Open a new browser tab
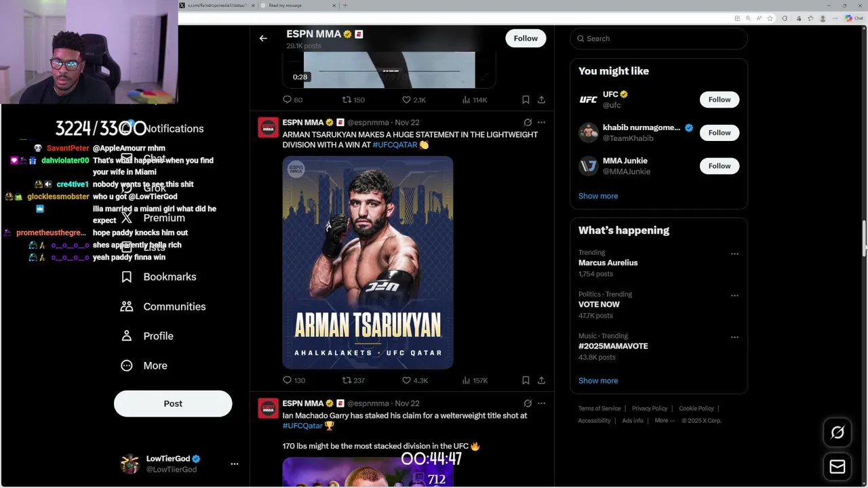This screenshot has width=868, height=488. point(345,5)
